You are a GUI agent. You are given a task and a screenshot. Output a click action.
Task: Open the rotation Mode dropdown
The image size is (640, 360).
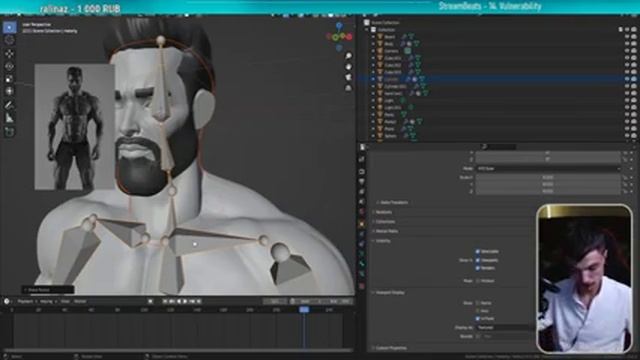[x=548, y=168]
